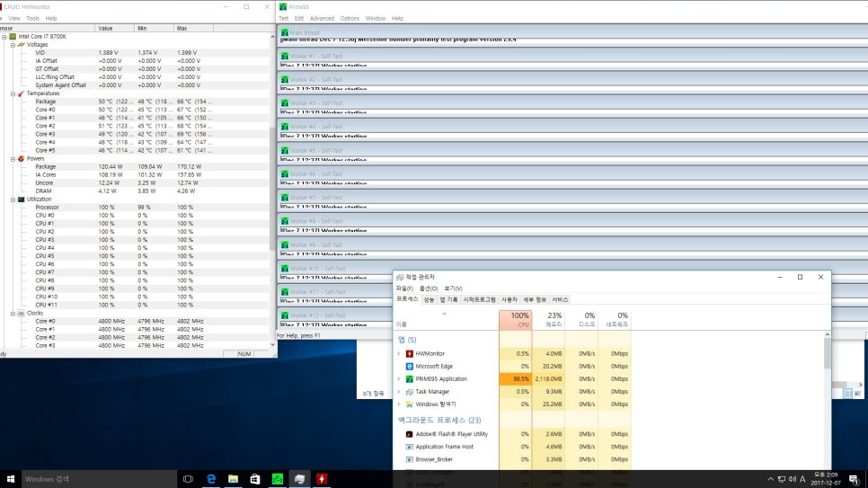
Task: Expand the Windows 탐색기 process row
Action: pyautogui.click(x=399, y=404)
